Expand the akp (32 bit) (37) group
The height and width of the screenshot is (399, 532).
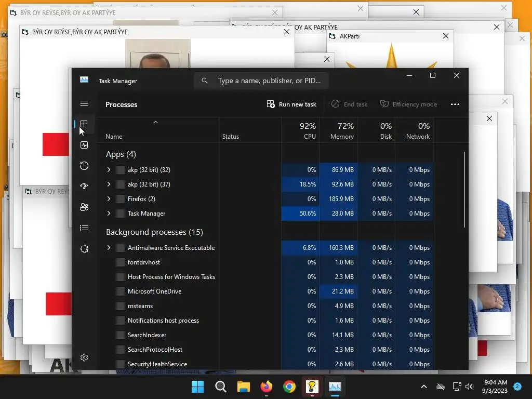109,184
